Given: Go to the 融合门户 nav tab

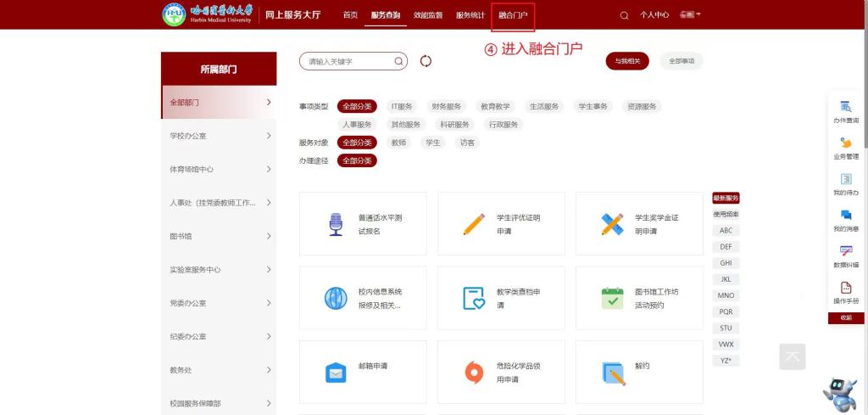Looking at the screenshot, I should pyautogui.click(x=512, y=15).
